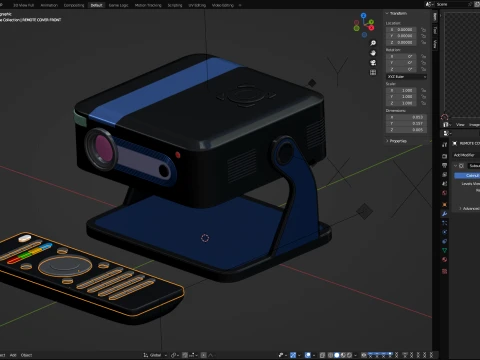Open the Object Constraints tab icon
The height and width of the screenshot is (360, 480).
(444, 241)
